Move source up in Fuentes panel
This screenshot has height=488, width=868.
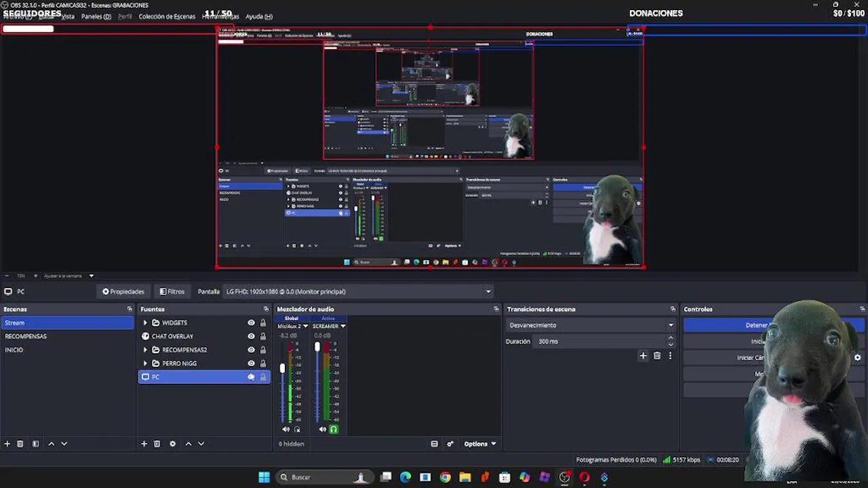point(189,444)
